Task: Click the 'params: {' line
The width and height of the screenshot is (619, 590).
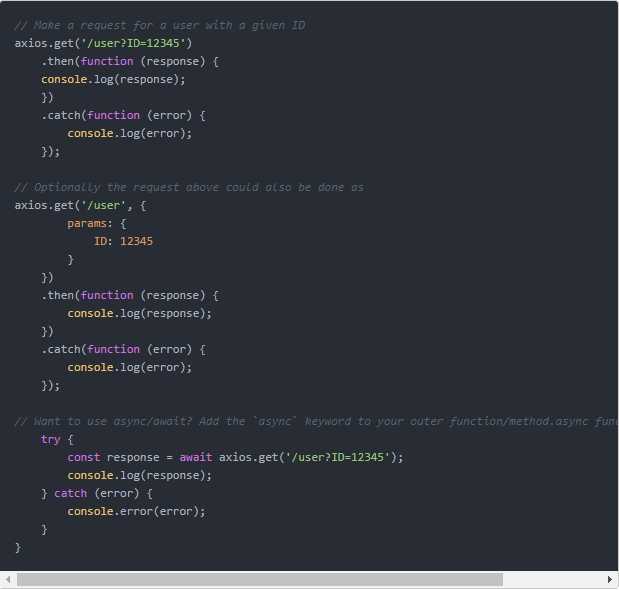Action: coord(97,224)
